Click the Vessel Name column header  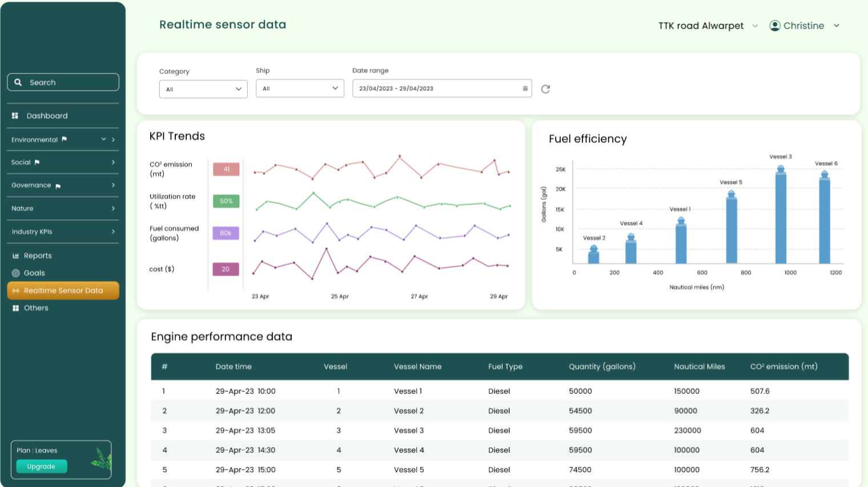[417, 367]
